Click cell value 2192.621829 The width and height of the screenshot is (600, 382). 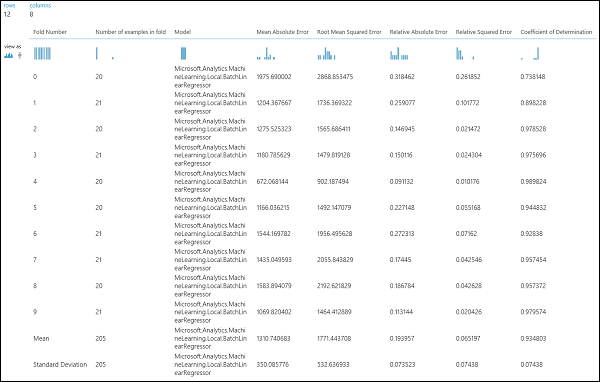(334, 286)
